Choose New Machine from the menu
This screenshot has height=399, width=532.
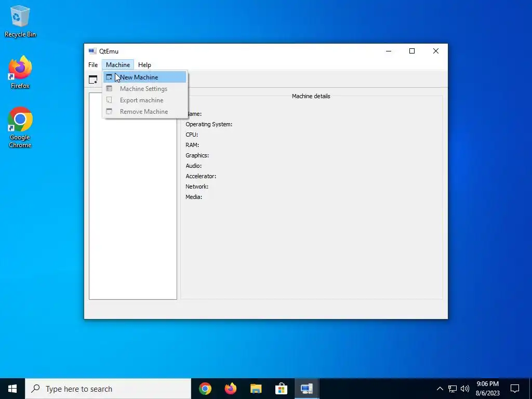[145, 77]
